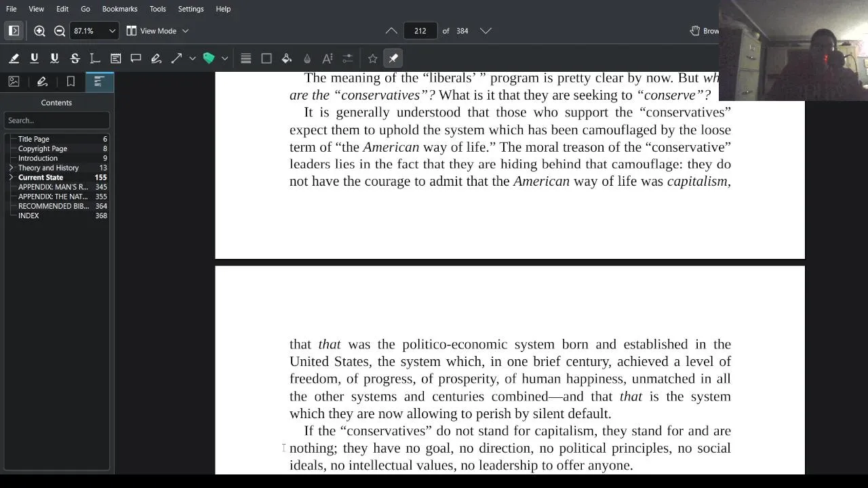Expand the shape tool dropdown arrow
The image size is (868, 488).
coord(193,58)
